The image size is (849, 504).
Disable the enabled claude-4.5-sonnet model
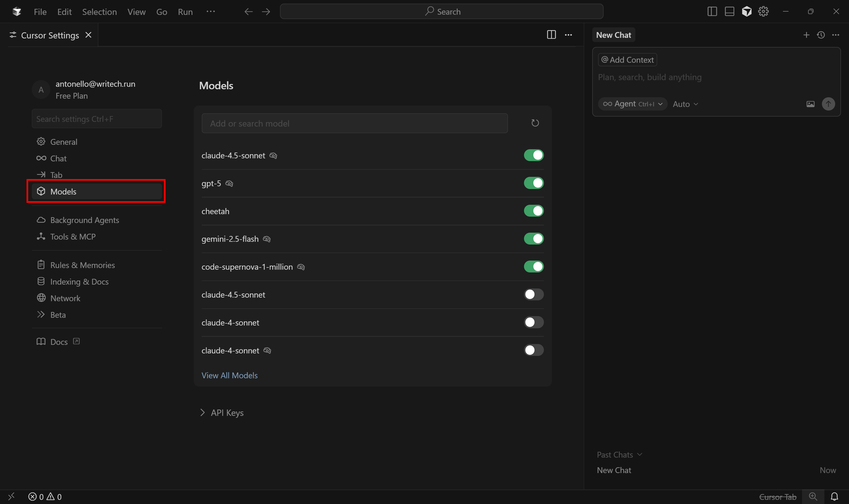[533, 155]
